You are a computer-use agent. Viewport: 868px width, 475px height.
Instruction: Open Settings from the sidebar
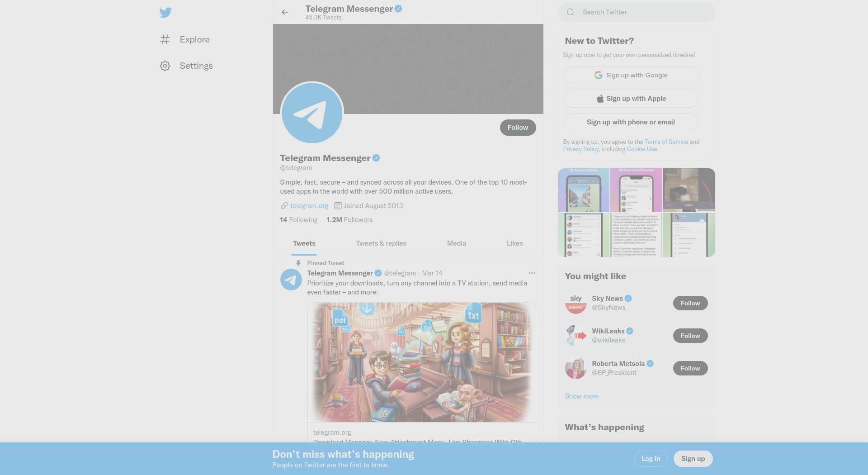click(x=186, y=66)
